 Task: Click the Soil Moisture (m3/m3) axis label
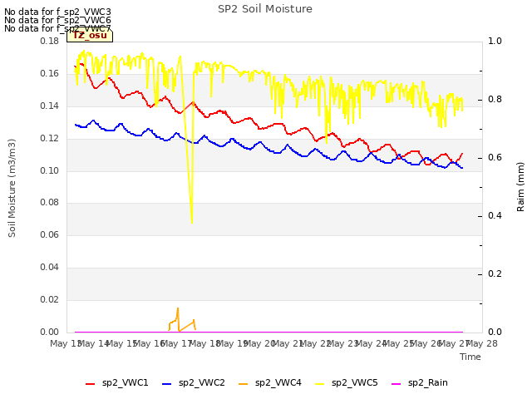(12, 188)
